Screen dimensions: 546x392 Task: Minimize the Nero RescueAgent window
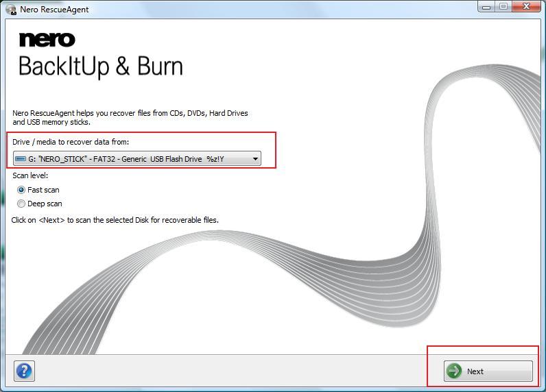[x=487, y=7]
